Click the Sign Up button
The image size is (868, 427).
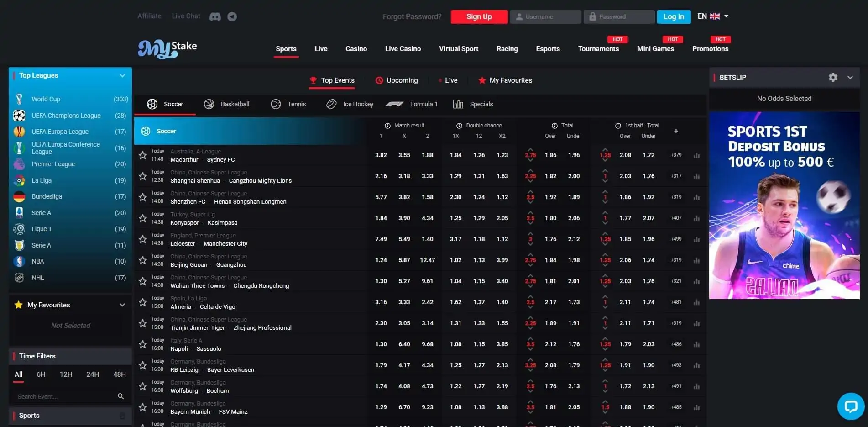point(479,17)
